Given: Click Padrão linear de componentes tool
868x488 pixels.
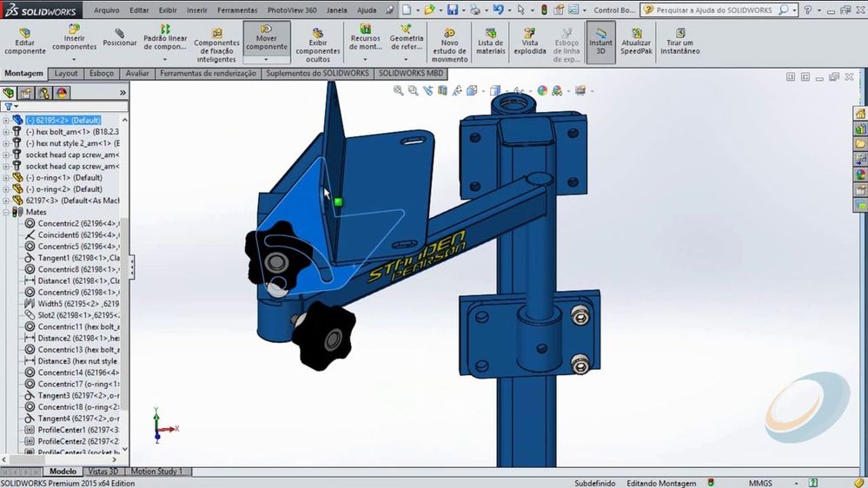Looking at the screenshot, I should pyautogui.click(x=165, y=37).
